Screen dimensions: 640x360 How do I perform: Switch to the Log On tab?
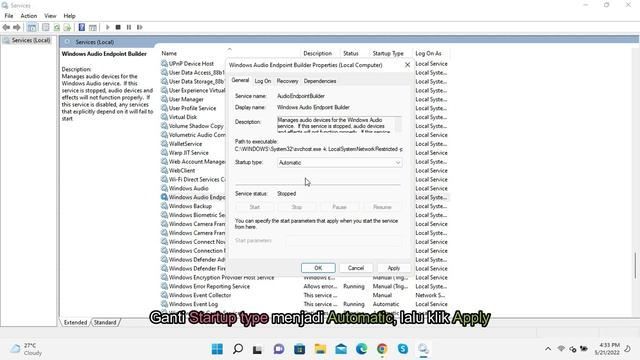tap(262, 81)
